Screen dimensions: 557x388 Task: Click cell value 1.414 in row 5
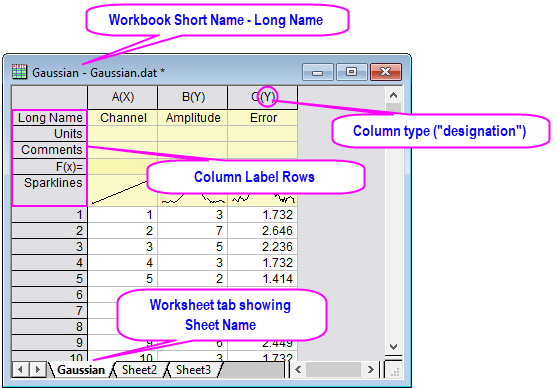point(263,279)
